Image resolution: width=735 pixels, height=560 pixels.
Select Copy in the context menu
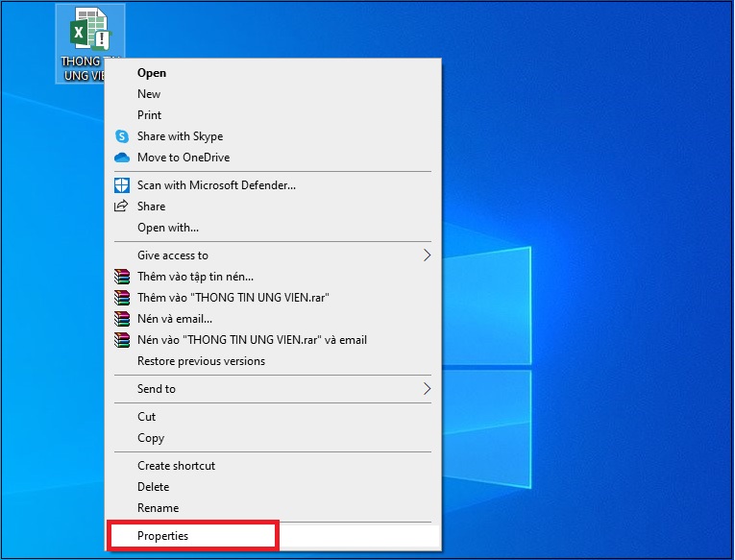151,438
